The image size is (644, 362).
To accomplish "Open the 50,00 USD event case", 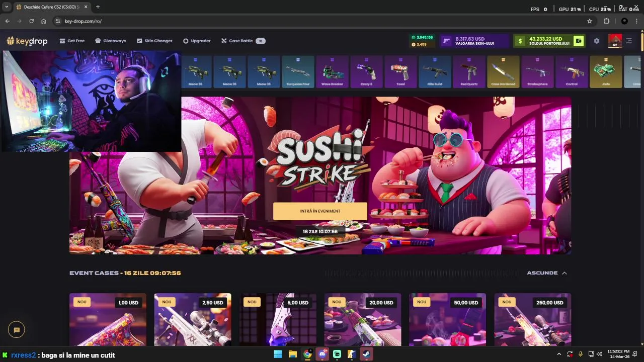I will (x=447, y=320).
